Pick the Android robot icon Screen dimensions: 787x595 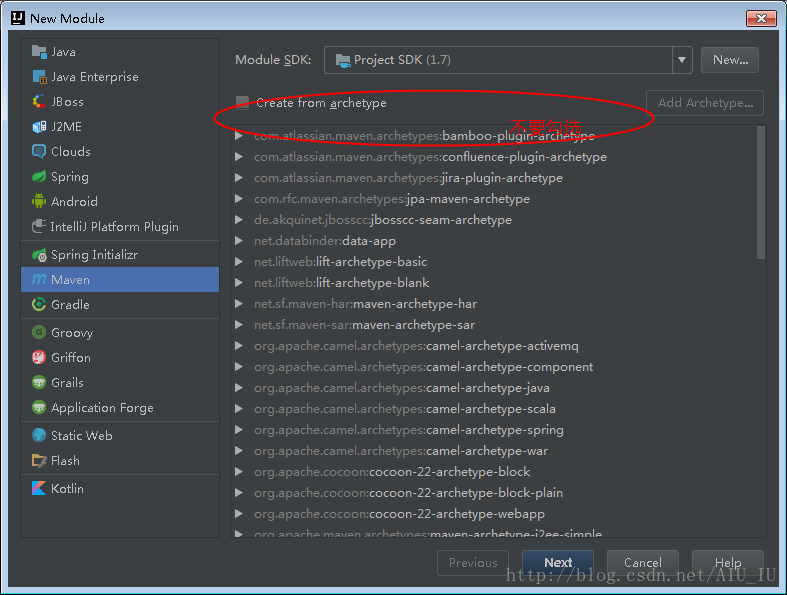pyautogui.click(x=39, y=201)
